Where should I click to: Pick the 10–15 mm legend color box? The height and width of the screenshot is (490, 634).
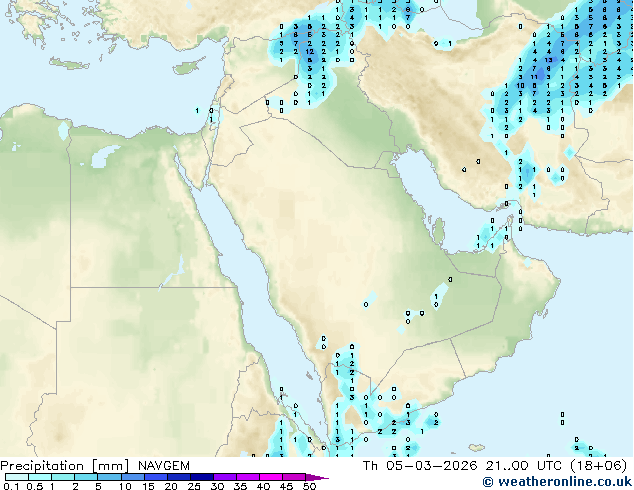(x=132, y=477)
